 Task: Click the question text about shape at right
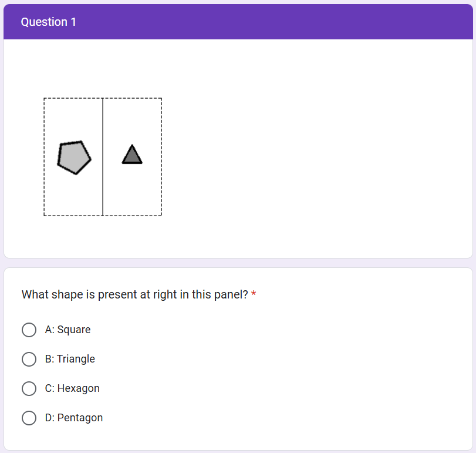coord(135,294)
